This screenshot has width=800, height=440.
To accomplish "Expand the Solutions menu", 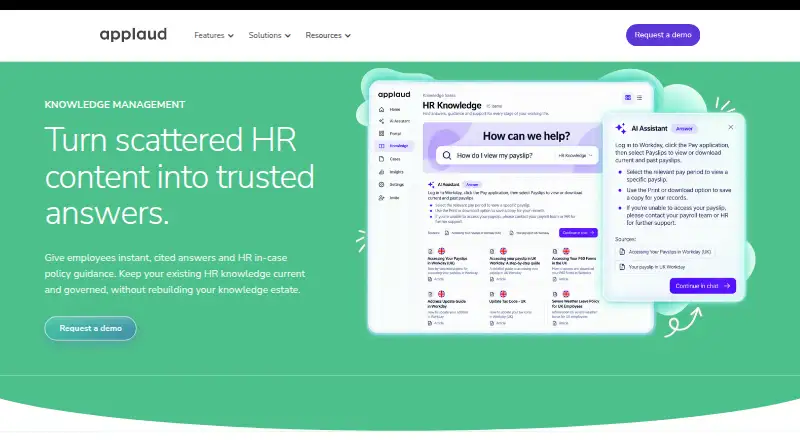I will tap(269, 35).
